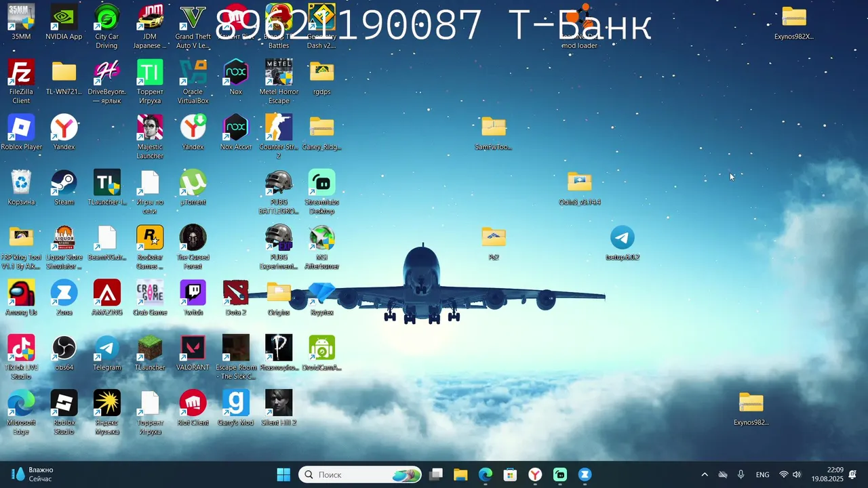Viewport: 868px width, 488px height.
Task: Click the microphone tray icon
Action: 741,474
